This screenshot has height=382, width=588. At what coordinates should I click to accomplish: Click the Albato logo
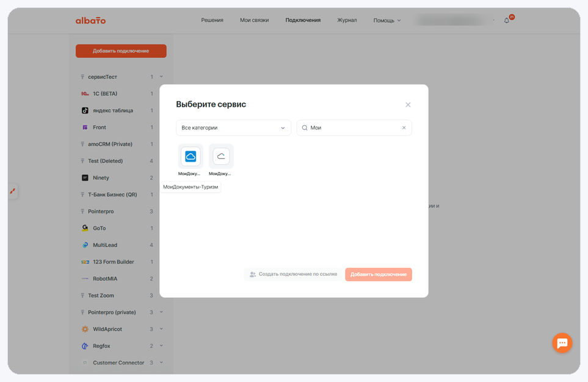click(x=90, y=20)
